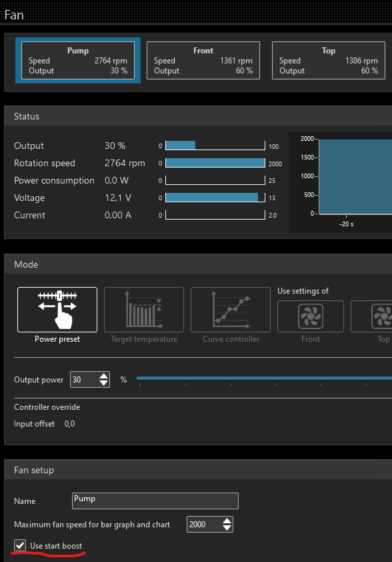Click the Status section header

click(198, 116)
